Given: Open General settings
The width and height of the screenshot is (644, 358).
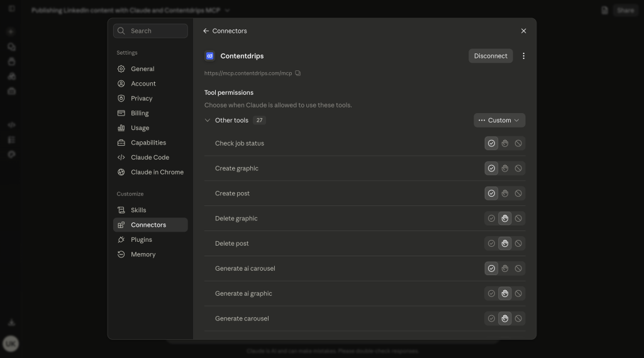Looking at the screenshot, I should pos(150,69).
